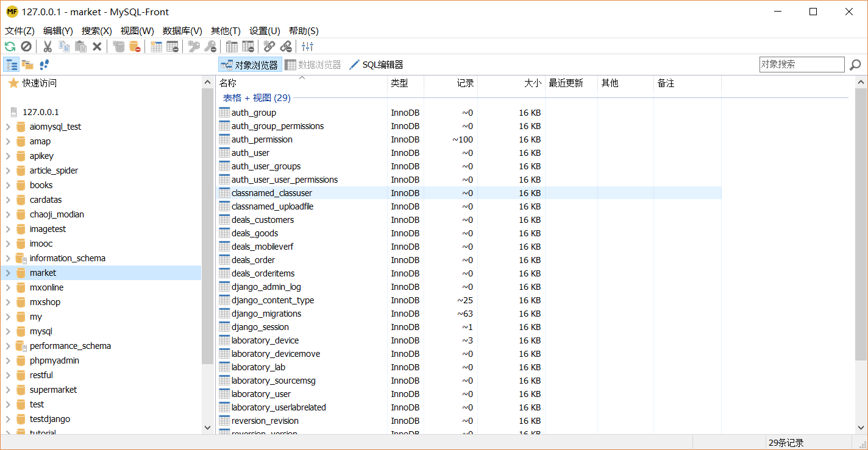This screenshot has width=868, height=450.
Task: Switch to 数据浏览器 tab
Action: (x=313, y=65)
